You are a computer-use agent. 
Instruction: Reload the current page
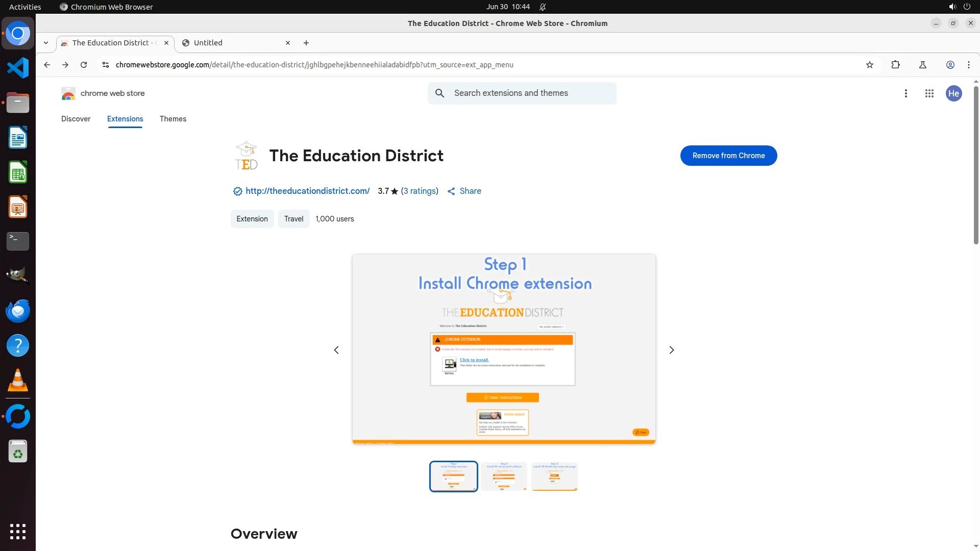[84, 65]
